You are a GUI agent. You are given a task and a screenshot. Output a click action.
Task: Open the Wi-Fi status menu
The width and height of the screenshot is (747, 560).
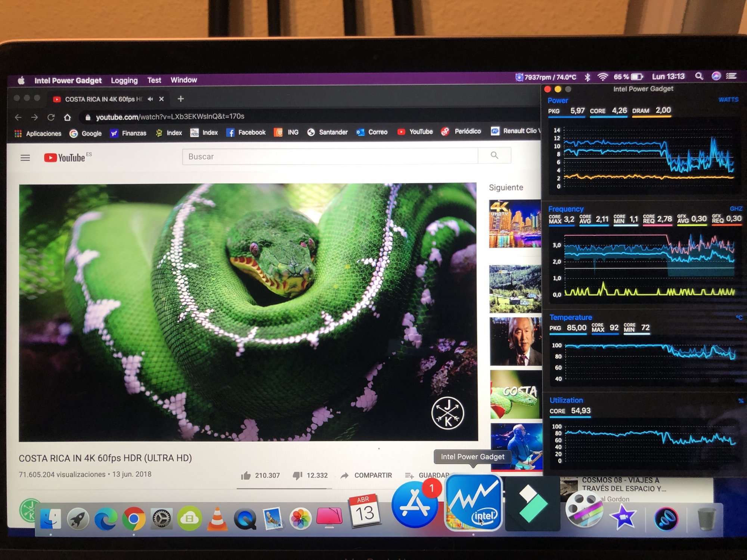[602, 77]
